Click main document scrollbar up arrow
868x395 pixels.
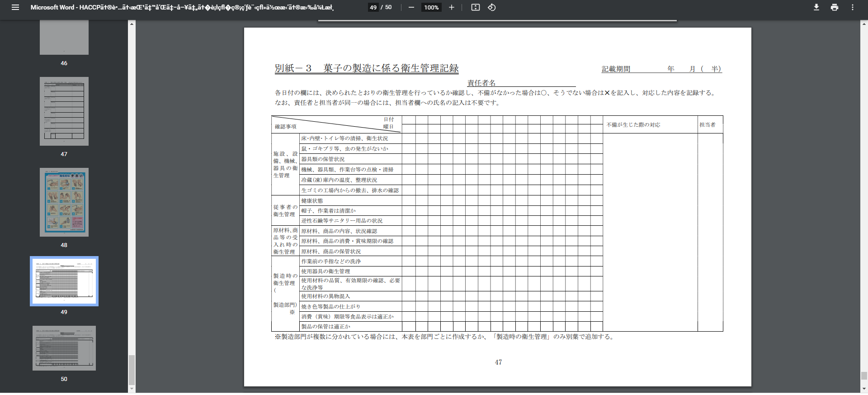point(864,24)
